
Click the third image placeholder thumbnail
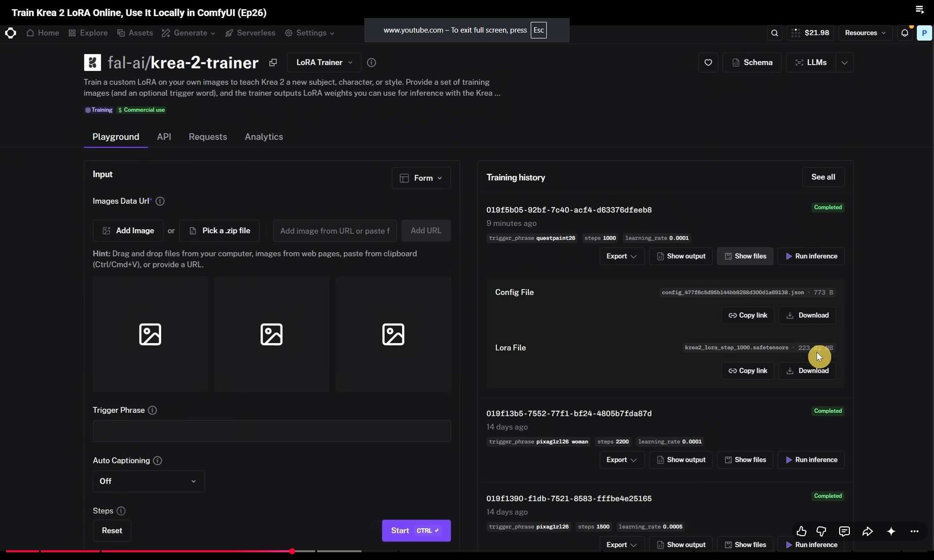coord(393,334)
